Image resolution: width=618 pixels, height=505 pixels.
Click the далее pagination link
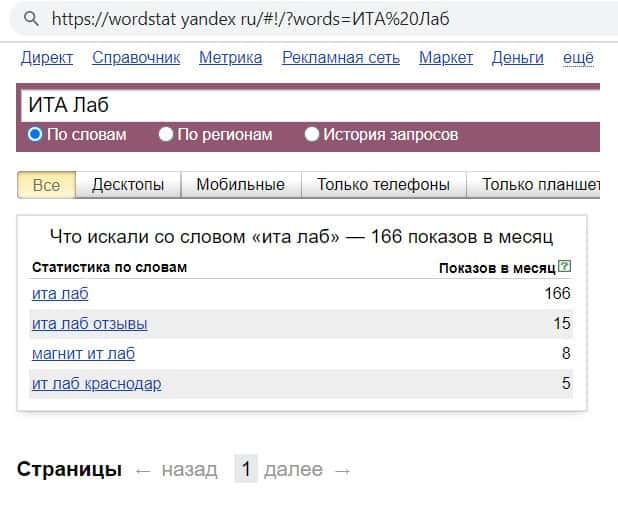point(293,470)
